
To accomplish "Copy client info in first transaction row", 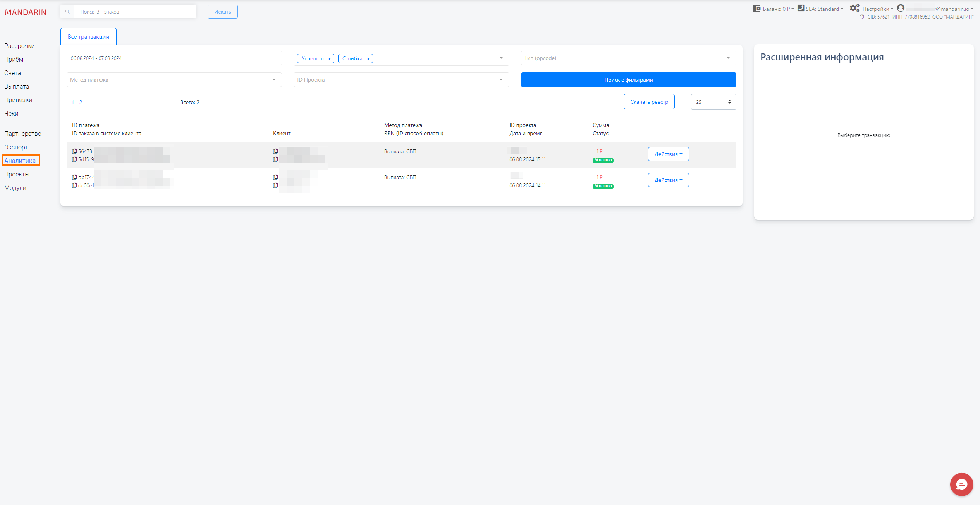I will pos(275,151).
